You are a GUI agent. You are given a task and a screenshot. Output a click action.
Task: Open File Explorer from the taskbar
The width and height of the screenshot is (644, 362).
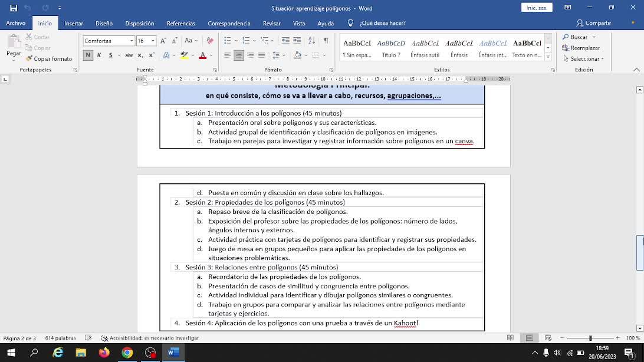click(x=81, y=353)
